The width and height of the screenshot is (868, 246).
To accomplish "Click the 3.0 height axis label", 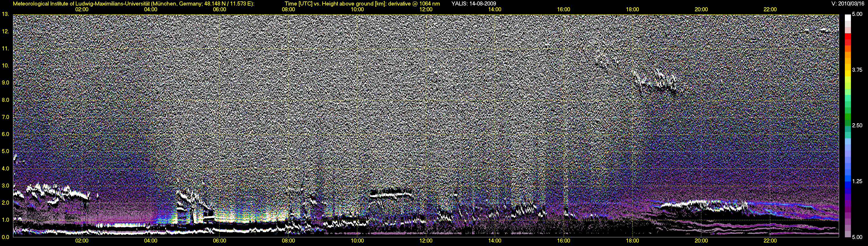I will 6,185.
